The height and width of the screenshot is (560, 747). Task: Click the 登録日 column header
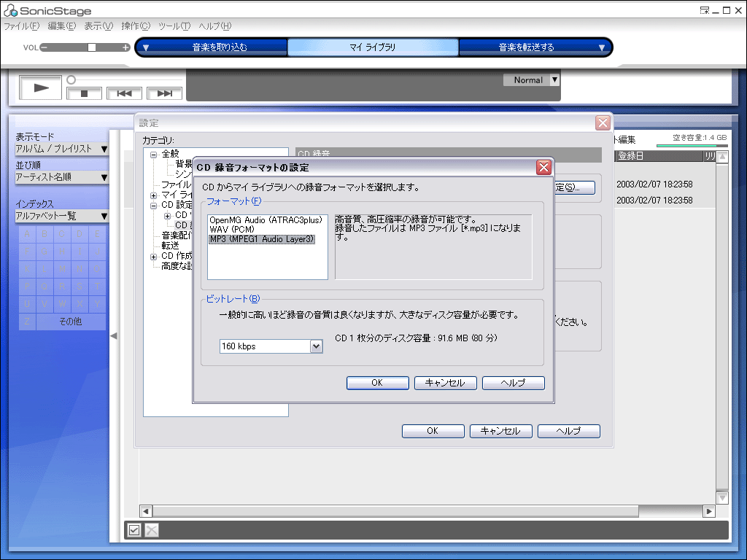click(659, 156)
